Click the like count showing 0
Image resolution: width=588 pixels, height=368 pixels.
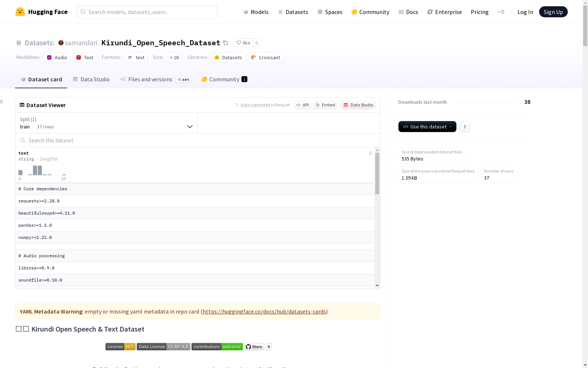tap(257, 43)
